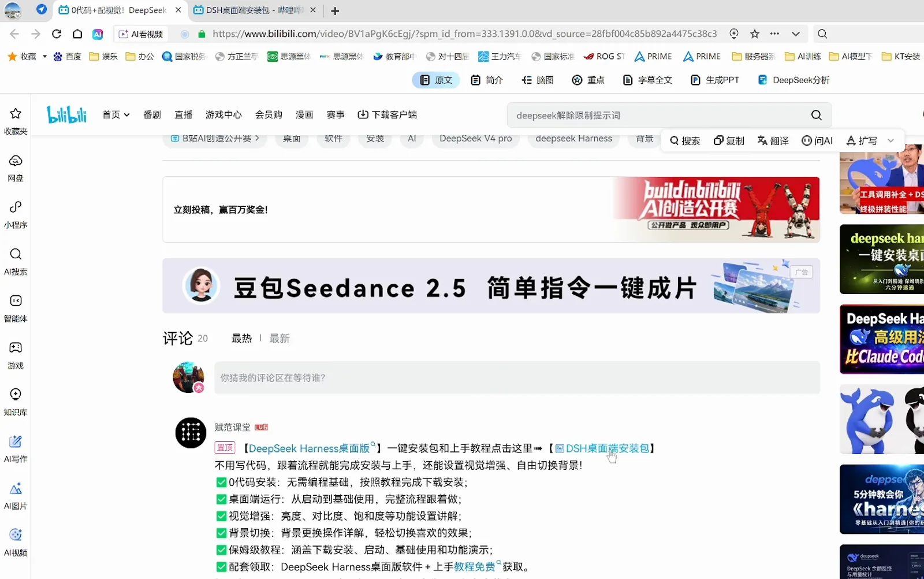Sort comments by 最新
The image size is (924, 579).
tap(280, 338)
